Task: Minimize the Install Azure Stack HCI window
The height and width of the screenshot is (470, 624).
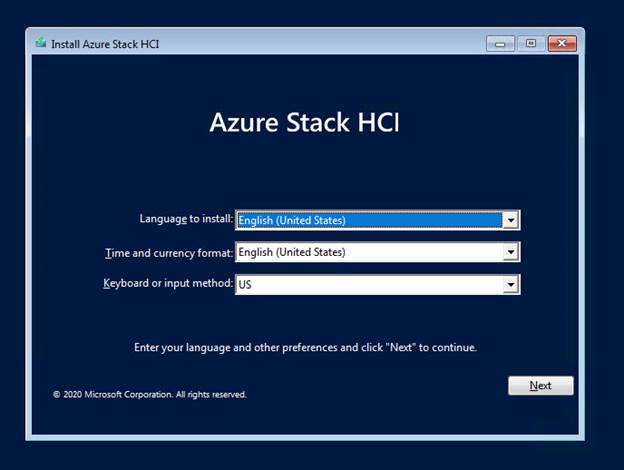Action: point(500,44)
